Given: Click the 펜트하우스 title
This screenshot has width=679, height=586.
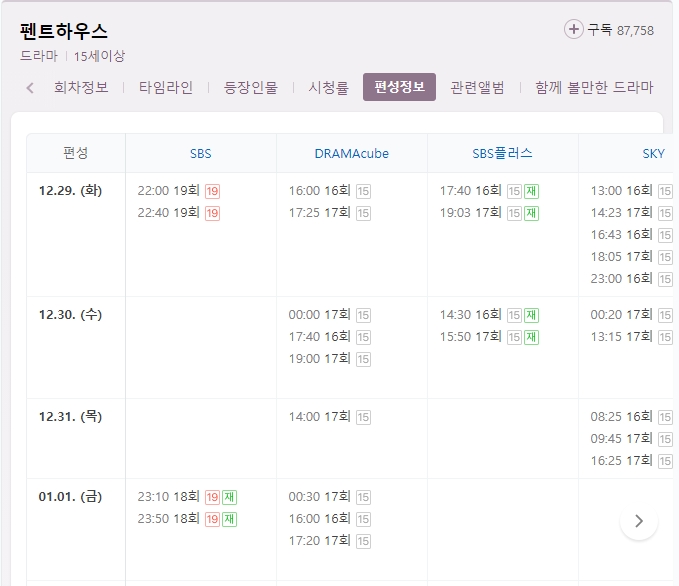Looking at the screenshot, I should point(64,31).
